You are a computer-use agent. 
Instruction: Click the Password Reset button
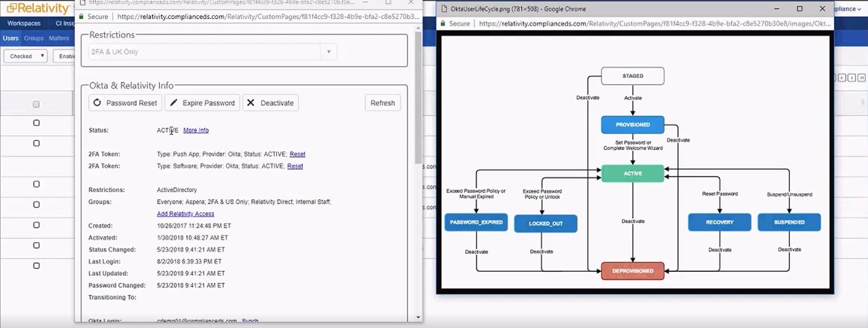click(x=126, y=103)
